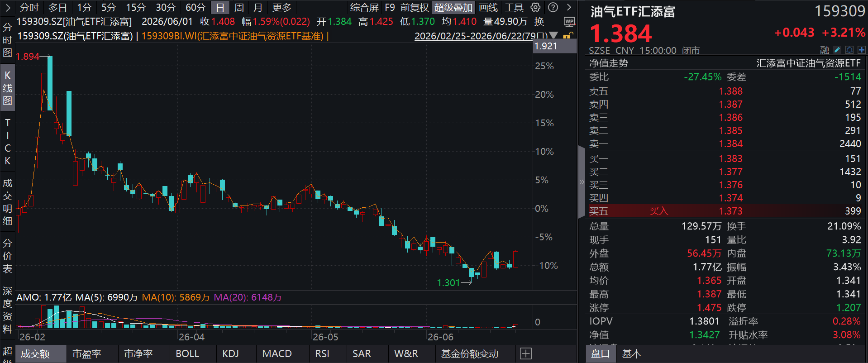The height and width of the screenshot is (363, 868).
Task: Switch to 基本 tab
Action: (631, 353)
